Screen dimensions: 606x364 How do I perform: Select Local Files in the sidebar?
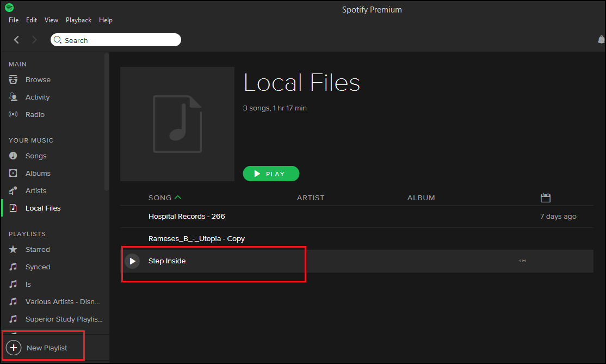[x=43, y=208]
